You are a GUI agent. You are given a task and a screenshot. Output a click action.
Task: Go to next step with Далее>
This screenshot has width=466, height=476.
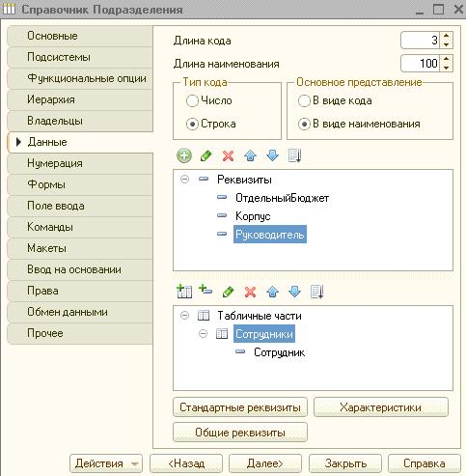[265, 463]
